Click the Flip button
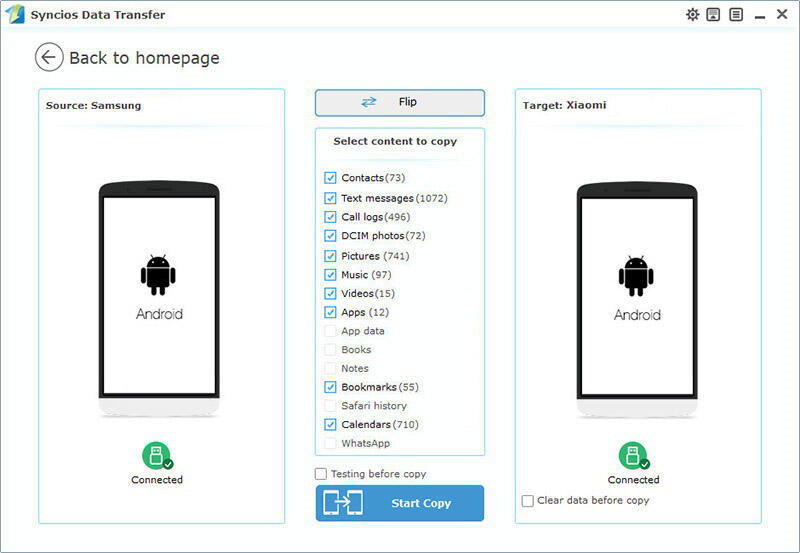The width and height of the screenshot is (800, 553). click(400, 103)
